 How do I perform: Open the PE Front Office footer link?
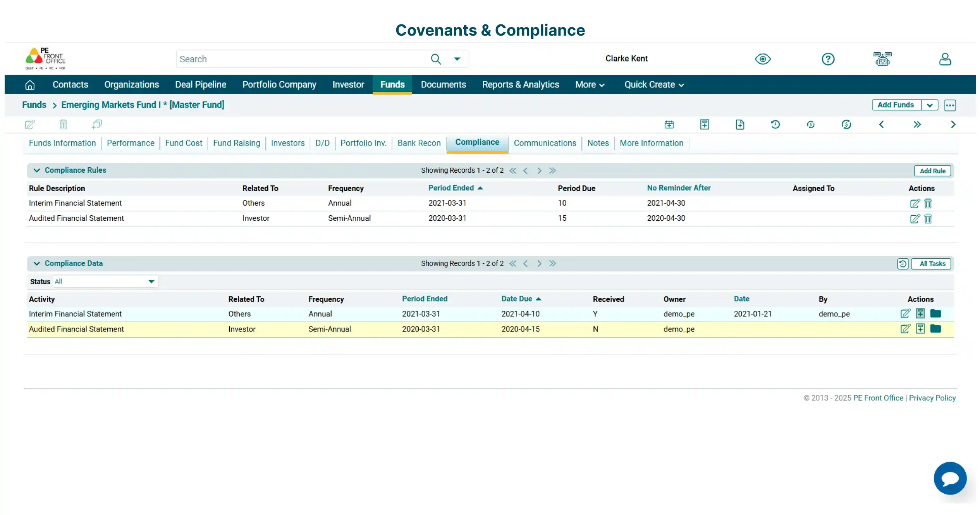pos(878,398)
